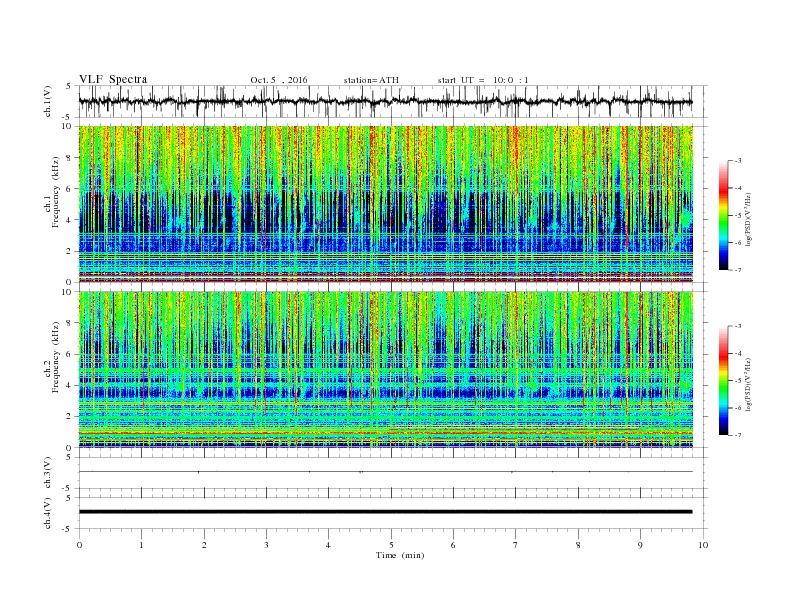The image size is (792, 612).
Task: Click the ch.1 color scale bar
Action: pyautogui.click(x=723, y=215)
